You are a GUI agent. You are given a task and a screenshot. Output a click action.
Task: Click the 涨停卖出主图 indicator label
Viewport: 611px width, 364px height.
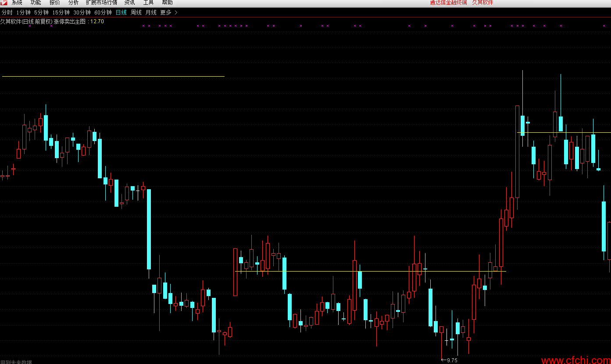[70, 21]
